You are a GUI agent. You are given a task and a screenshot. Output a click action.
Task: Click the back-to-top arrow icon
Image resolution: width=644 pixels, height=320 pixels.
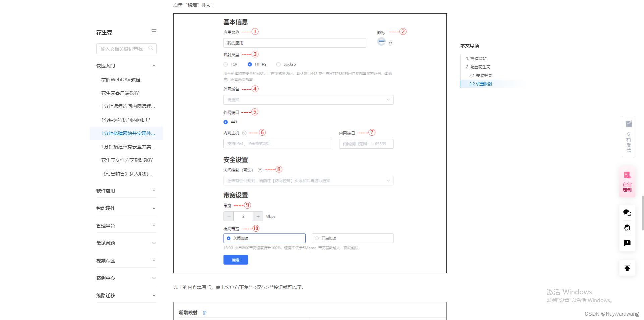(627, 268)
